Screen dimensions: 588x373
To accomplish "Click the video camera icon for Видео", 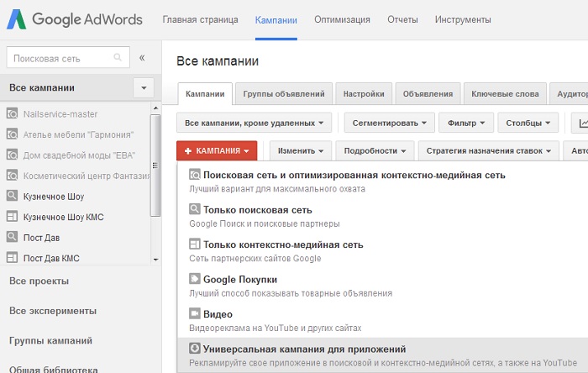I will tap(195, 313).
